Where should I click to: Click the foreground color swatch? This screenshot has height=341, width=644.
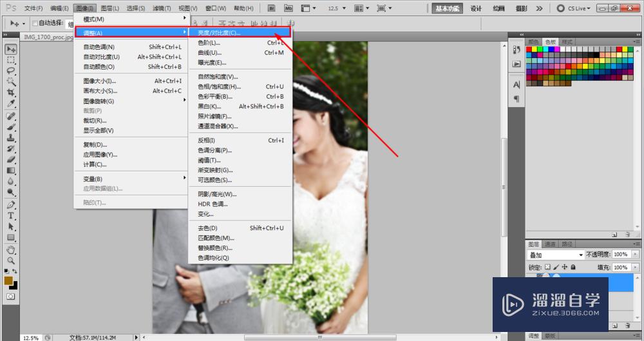click(8, 280)
